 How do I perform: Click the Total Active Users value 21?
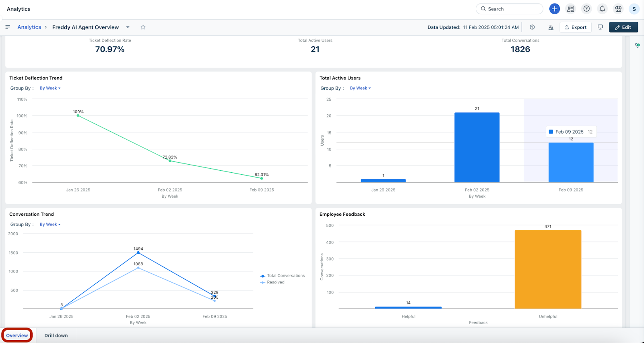tap(315, 49)
